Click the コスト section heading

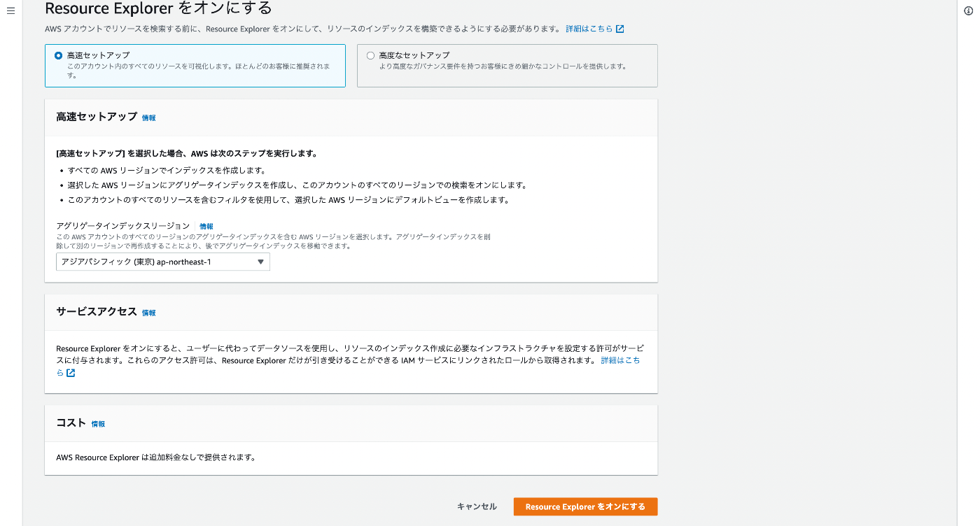pyautogui.click(x=71, y=423)
